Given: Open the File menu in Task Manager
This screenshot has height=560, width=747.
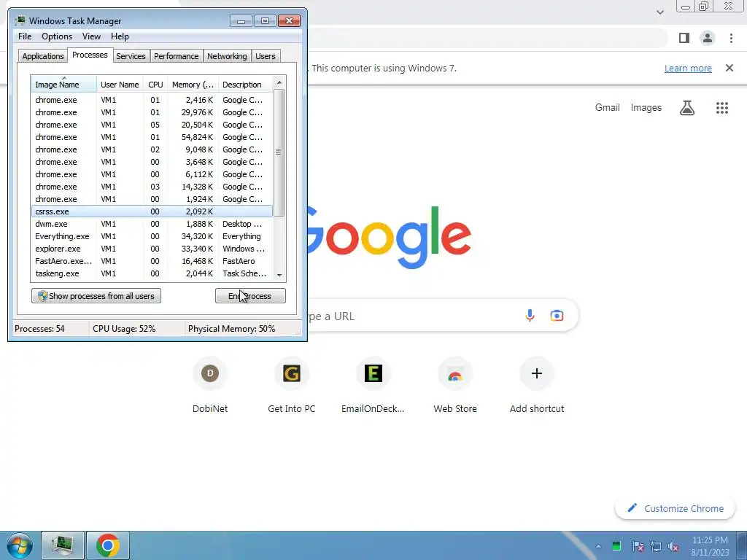Looking at the screenshot, I should pyautogui.click(x=25, y=36).
